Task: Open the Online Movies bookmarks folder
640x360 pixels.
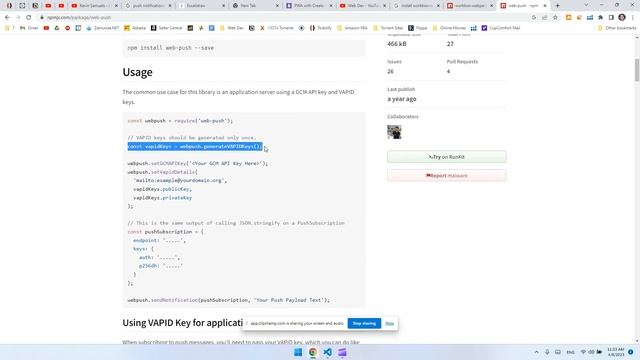Action: coord(449,28)
